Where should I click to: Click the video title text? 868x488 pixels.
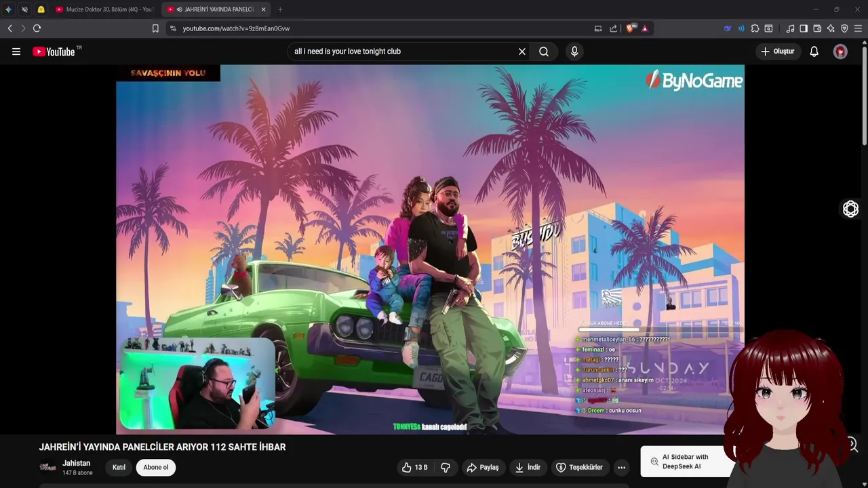162,447
